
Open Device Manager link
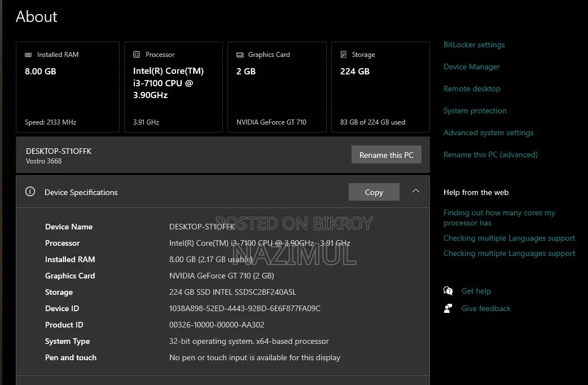point(472,67)
